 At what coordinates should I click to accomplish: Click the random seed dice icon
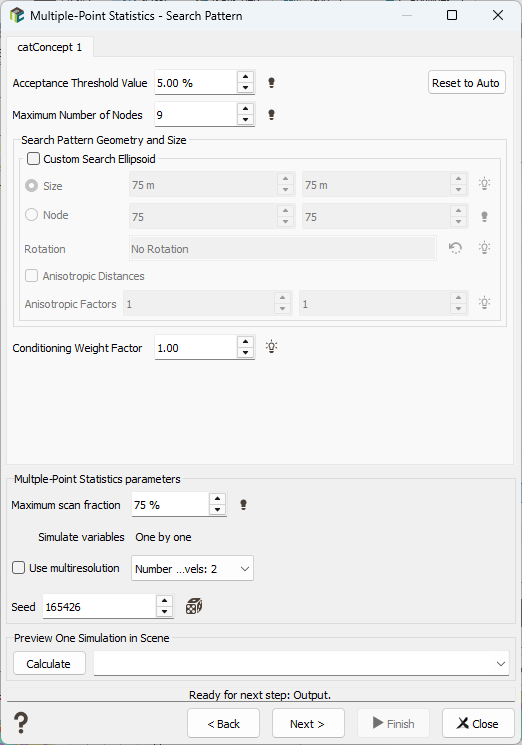pos(194,606)
